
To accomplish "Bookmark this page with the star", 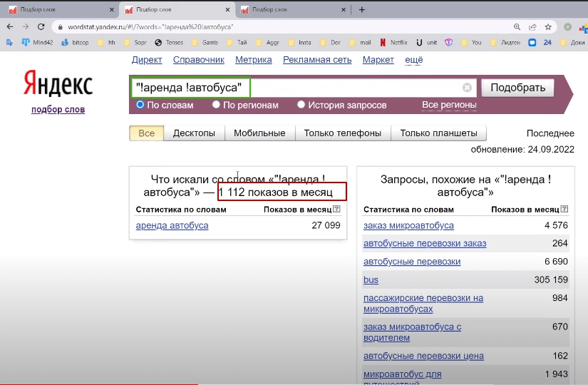I will point(548,26).
